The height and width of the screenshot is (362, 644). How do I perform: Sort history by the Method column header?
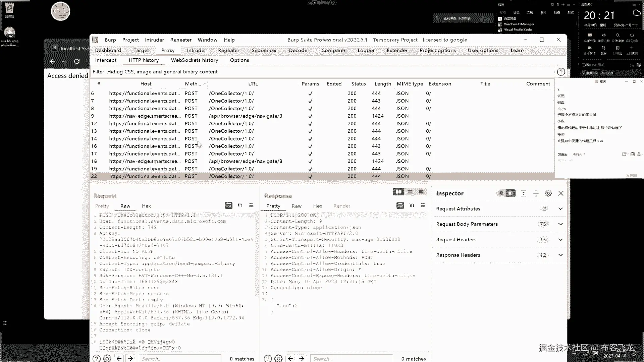pyautogui.click(x=193, y=84)
